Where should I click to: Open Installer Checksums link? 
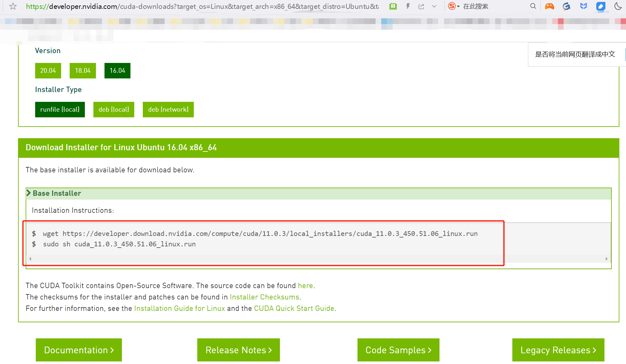[264, 297]
